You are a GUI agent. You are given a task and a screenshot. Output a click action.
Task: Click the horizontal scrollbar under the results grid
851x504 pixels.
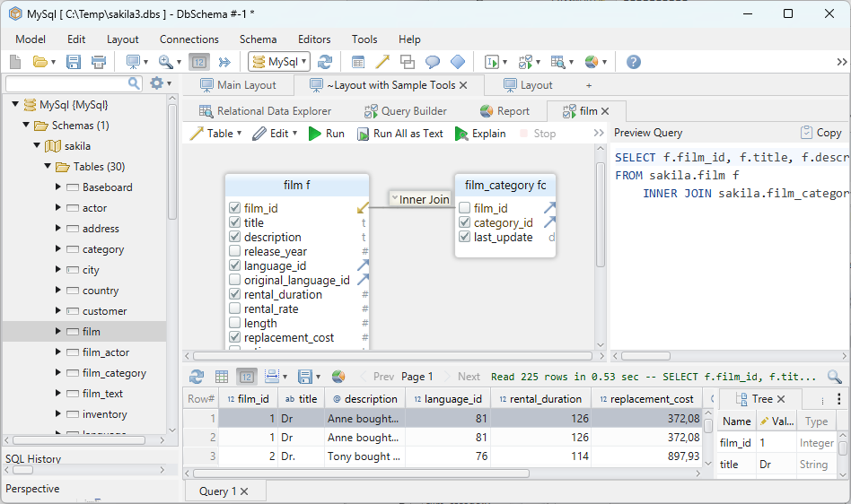[x=361, y=474]
